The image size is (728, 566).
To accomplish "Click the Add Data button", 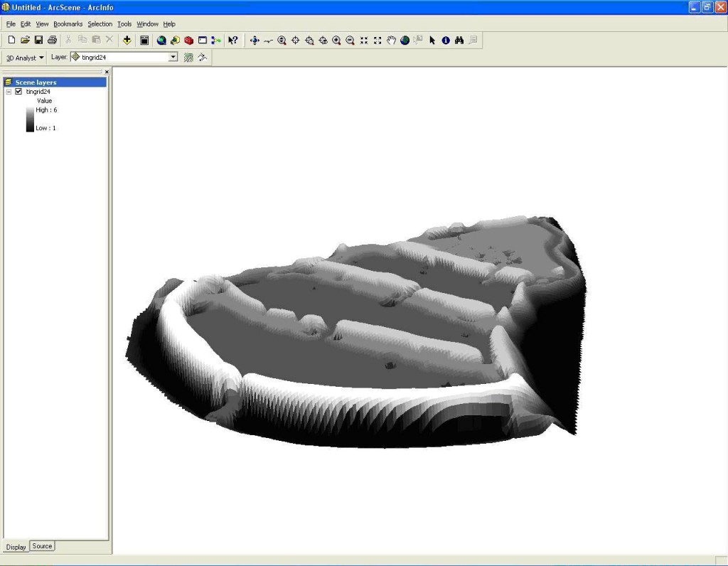I will [x=127, y=41].
